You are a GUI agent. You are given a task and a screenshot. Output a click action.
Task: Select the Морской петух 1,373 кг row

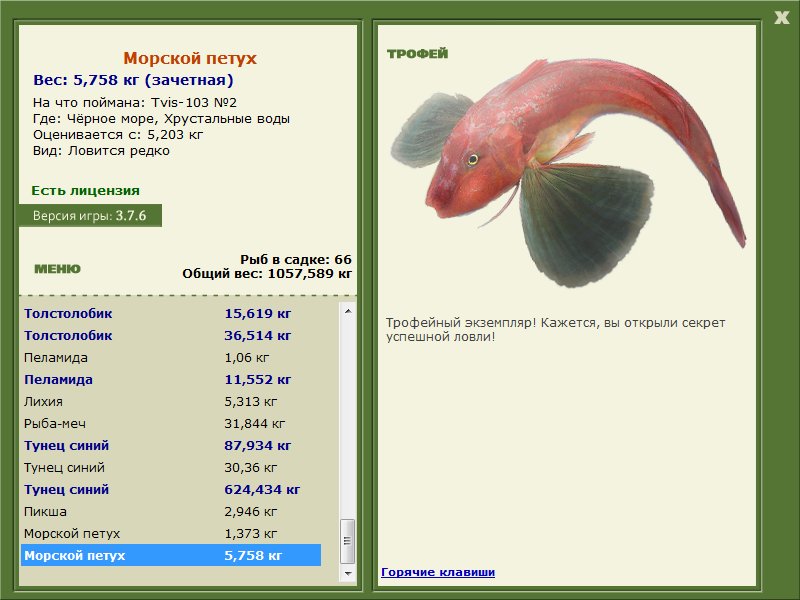coord(171,533)
